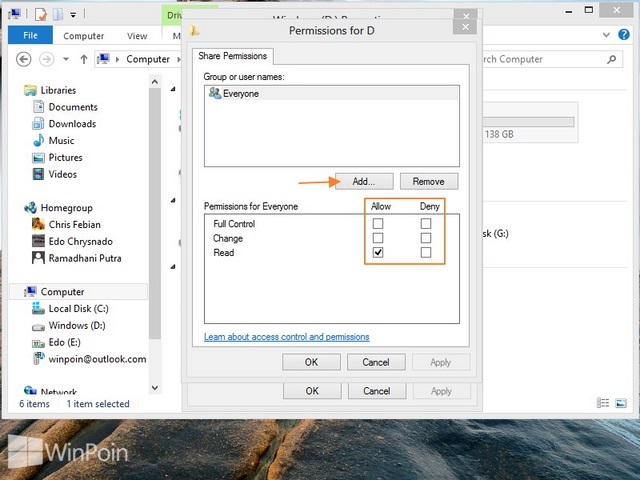This screenshot has width=640, height=480.
Task: Click Computer in the address bar path
Action: click(x=148, y=59)
